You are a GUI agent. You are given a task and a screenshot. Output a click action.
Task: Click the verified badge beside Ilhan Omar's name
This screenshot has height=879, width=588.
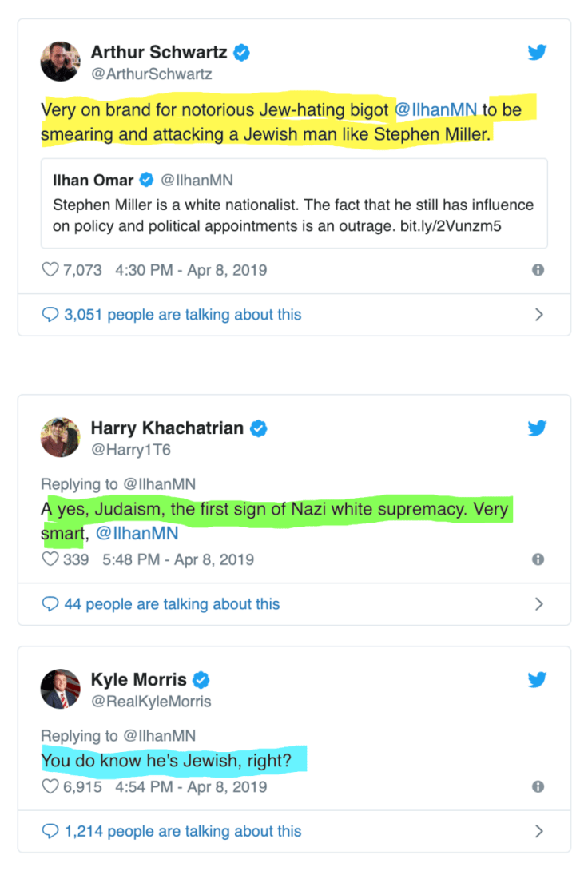click(145, 180)
